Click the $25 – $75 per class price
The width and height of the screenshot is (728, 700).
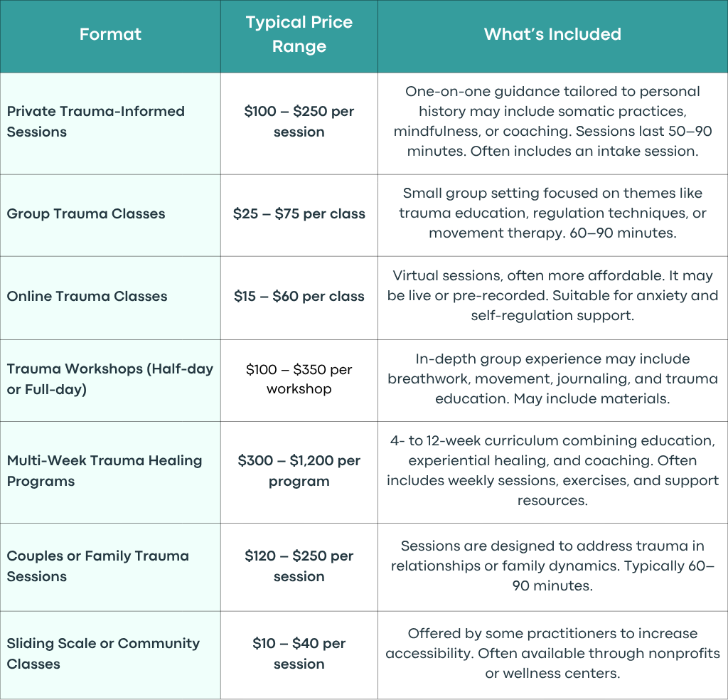tap(299, 213)
